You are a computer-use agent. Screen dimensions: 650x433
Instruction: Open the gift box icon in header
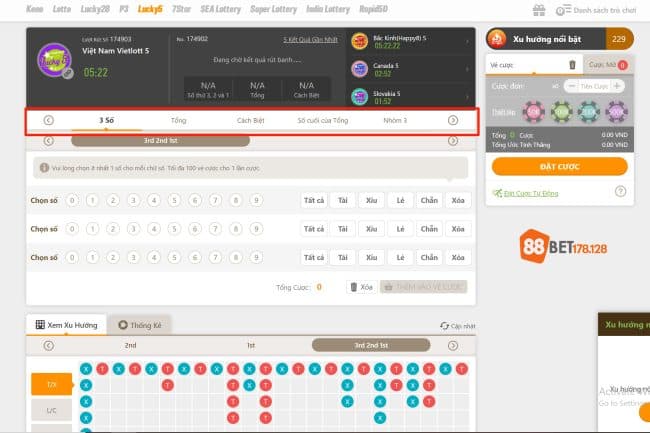(x=538, y=10)
